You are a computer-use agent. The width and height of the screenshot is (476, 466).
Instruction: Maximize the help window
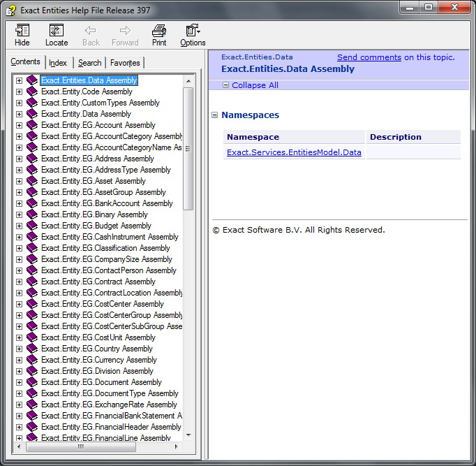429,7
